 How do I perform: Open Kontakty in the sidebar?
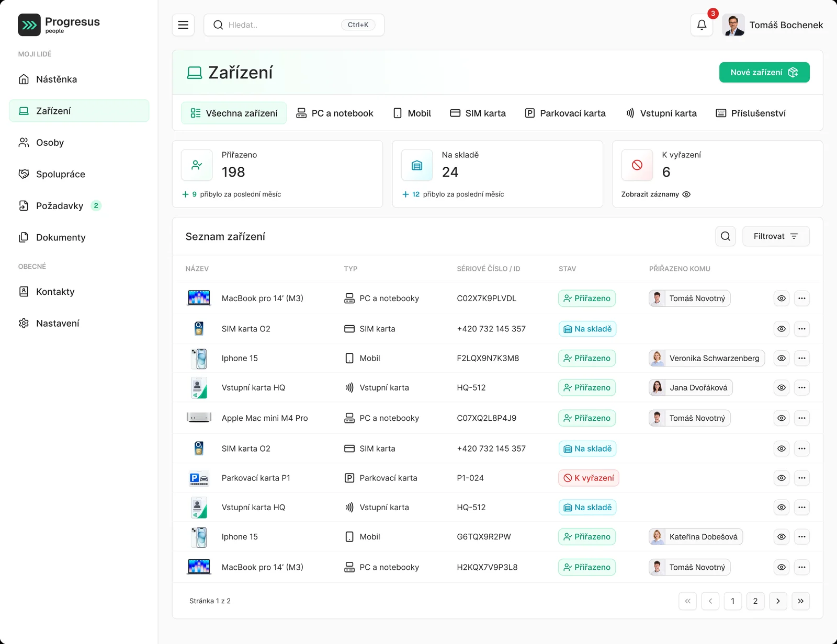click(79, 292)
